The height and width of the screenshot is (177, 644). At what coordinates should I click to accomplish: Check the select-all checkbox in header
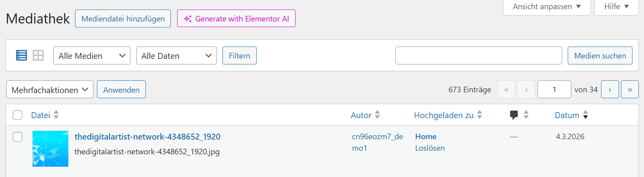(x=17, y=115)
